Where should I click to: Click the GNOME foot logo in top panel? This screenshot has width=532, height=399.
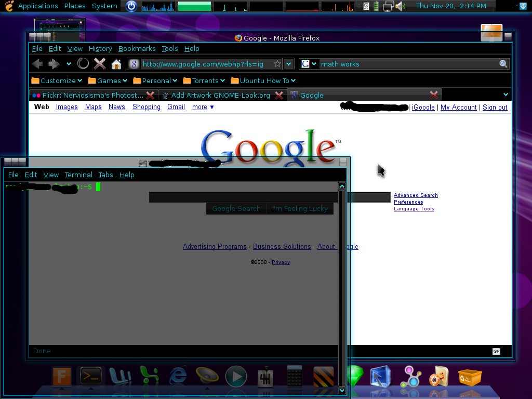9,6
